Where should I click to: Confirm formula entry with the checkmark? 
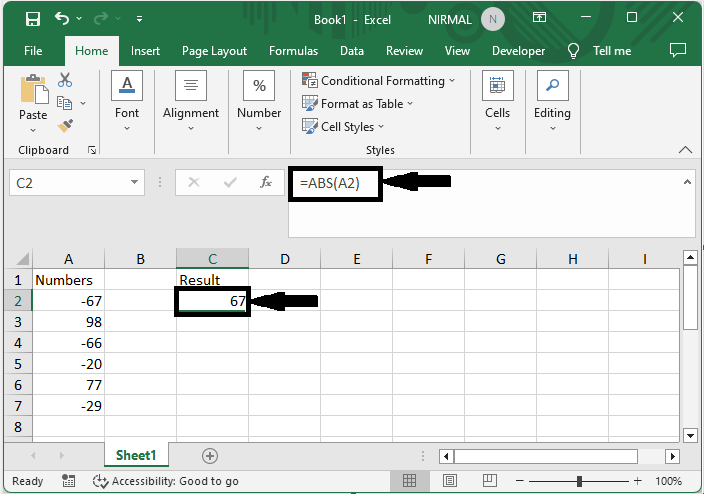(230, 182)
